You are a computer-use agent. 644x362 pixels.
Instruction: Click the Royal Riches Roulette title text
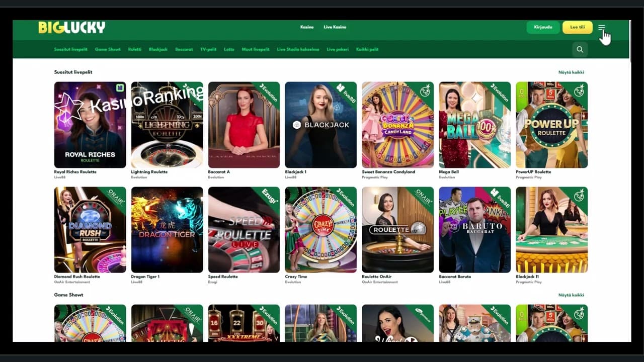[x=75, y=172]
